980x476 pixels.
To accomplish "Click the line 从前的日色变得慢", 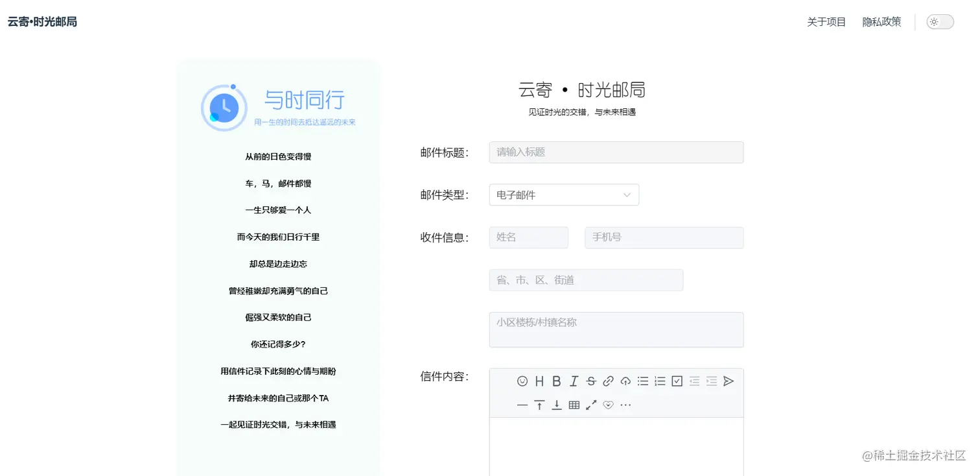I will click(x=278, y=157).
